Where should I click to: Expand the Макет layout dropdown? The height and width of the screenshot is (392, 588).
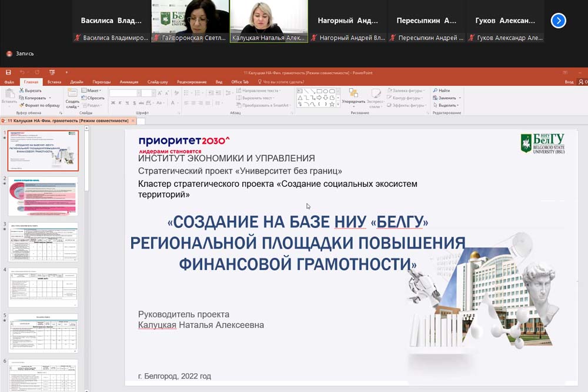click(93, 91)
